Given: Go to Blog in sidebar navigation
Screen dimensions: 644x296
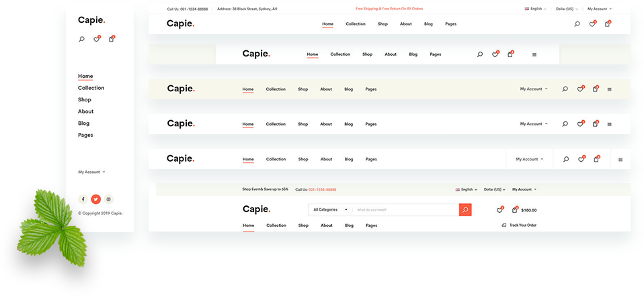Looking at the screenshot, I should coord(83,124).
